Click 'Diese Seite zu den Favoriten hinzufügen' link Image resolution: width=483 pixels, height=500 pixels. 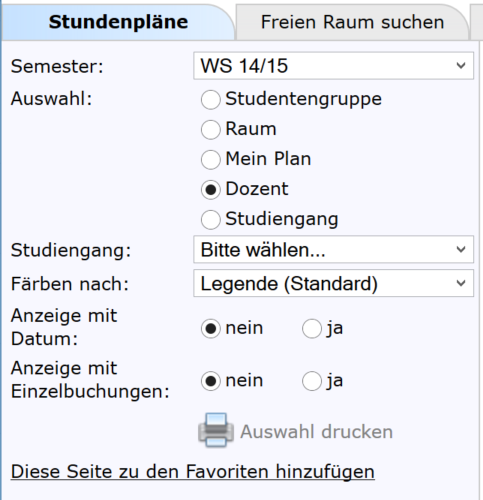pos(193,472)
